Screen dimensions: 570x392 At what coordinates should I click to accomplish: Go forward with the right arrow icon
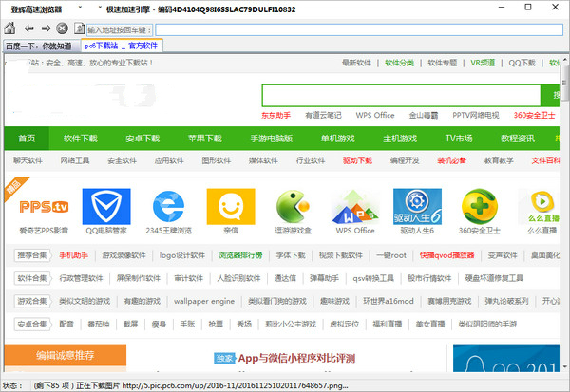click(46, 28)
